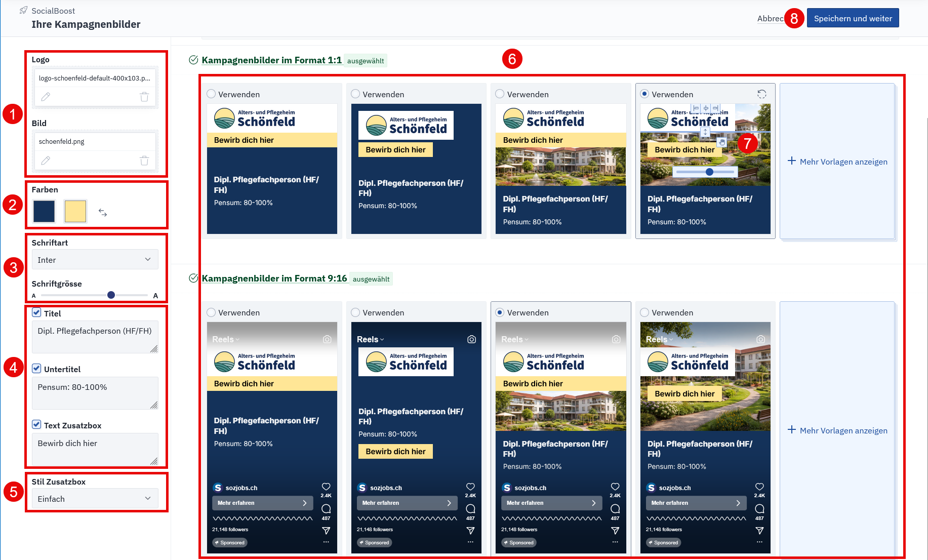Expand the Stil Zusatzbox dropdown

point(95,499)
